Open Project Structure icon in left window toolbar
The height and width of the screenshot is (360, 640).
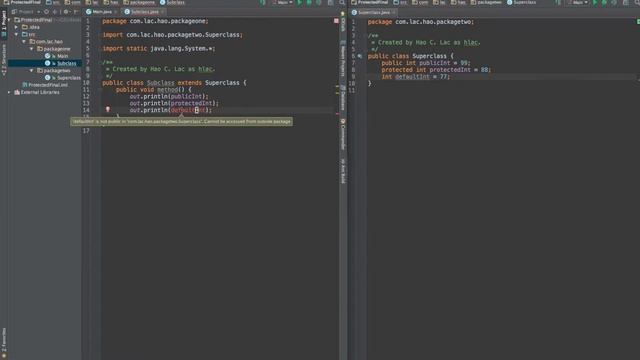(330, 3)
